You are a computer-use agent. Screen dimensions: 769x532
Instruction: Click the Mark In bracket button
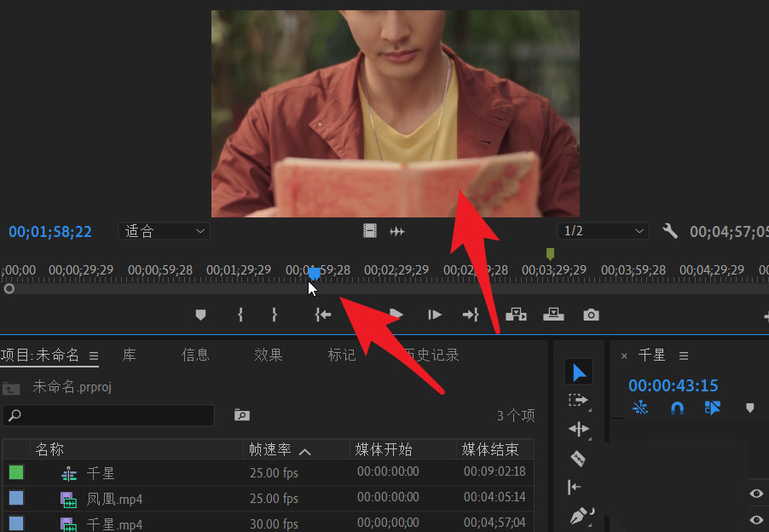240,315
